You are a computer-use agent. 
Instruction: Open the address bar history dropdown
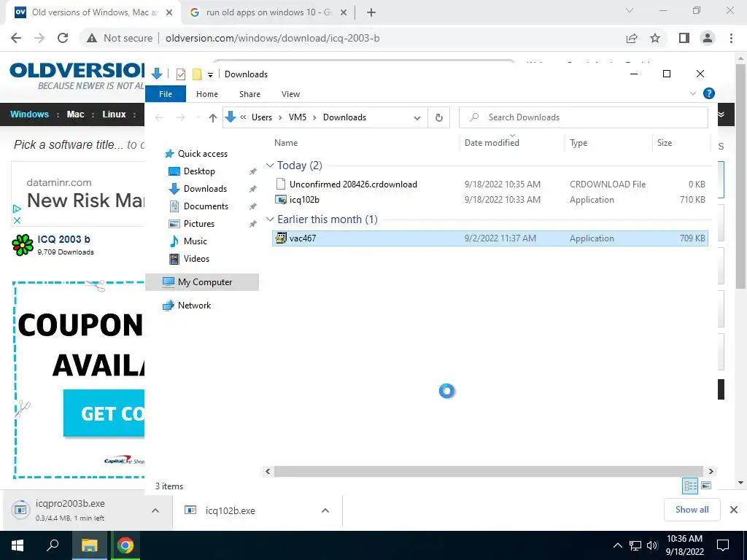pyautogui.click(x=417, y=117)
